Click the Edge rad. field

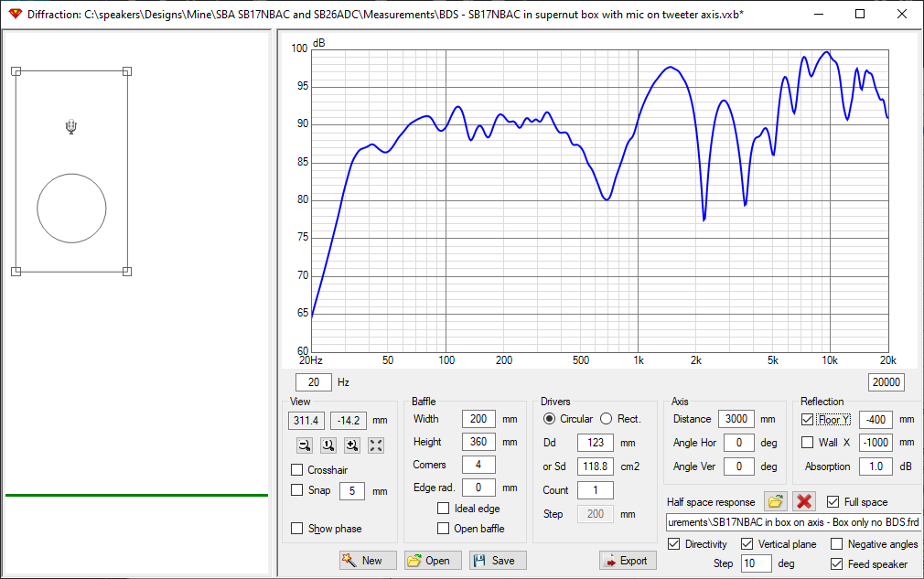478,488
